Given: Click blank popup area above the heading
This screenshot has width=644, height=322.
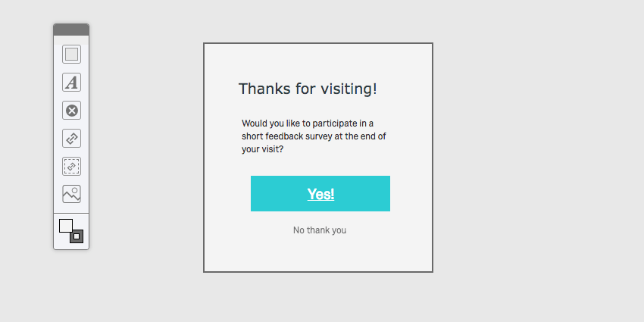Looking at the screenshot, I should coord(318,61).
